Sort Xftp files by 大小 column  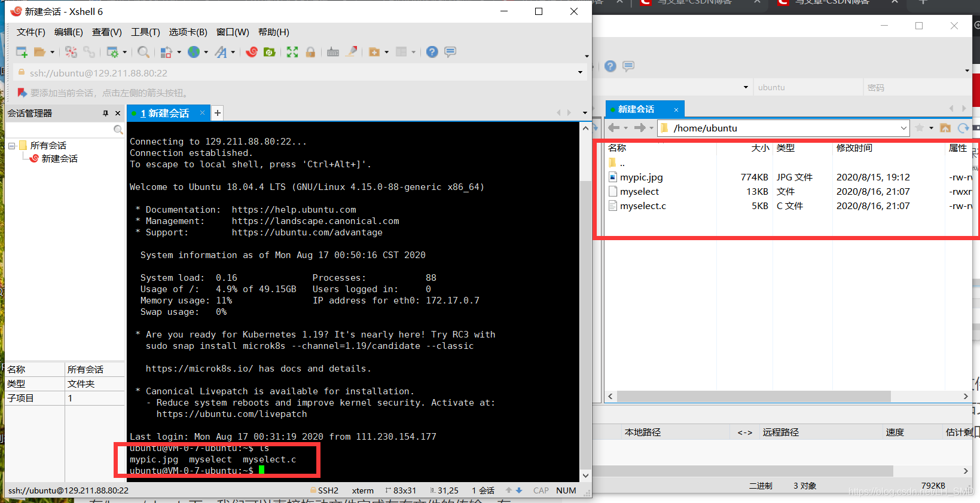(760, 148)
